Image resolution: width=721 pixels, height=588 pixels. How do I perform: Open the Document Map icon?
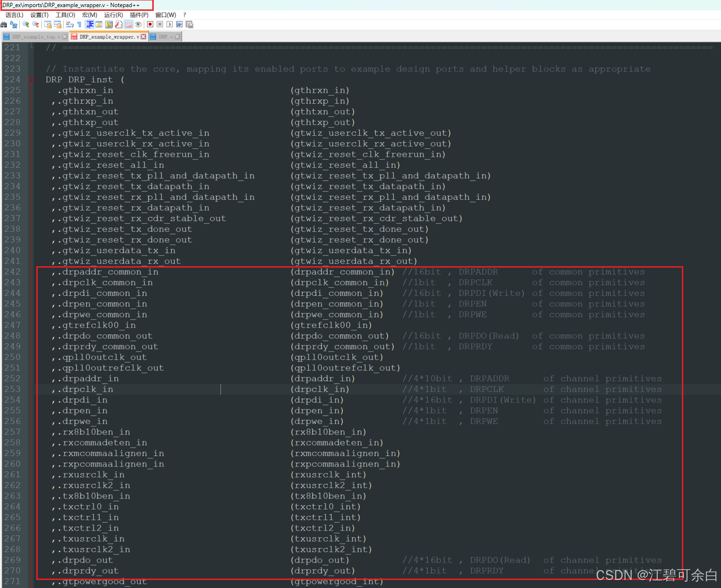pyautogui.click(x=109, y=24)
